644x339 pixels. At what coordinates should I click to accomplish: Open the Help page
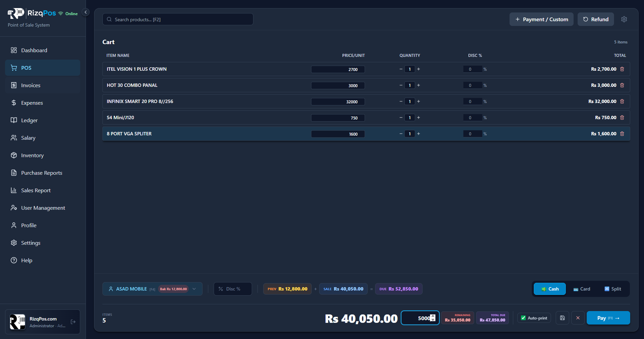coord(42,260)
